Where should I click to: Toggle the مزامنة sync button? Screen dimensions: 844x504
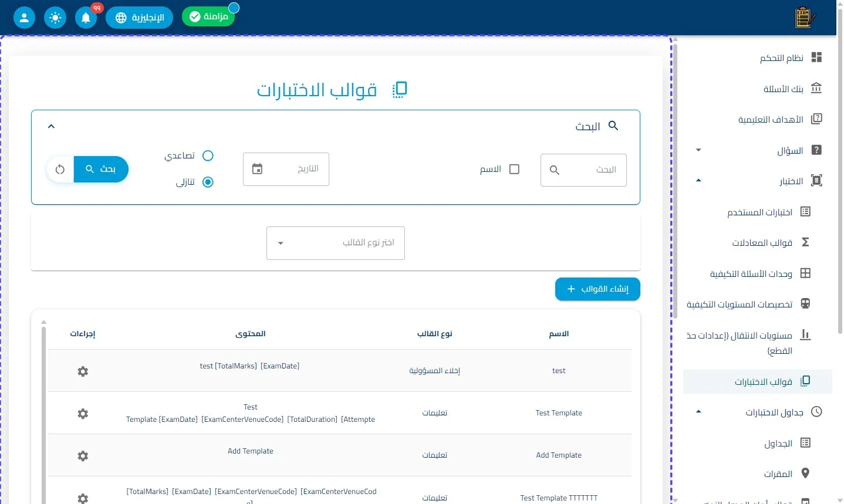[208, 16]
